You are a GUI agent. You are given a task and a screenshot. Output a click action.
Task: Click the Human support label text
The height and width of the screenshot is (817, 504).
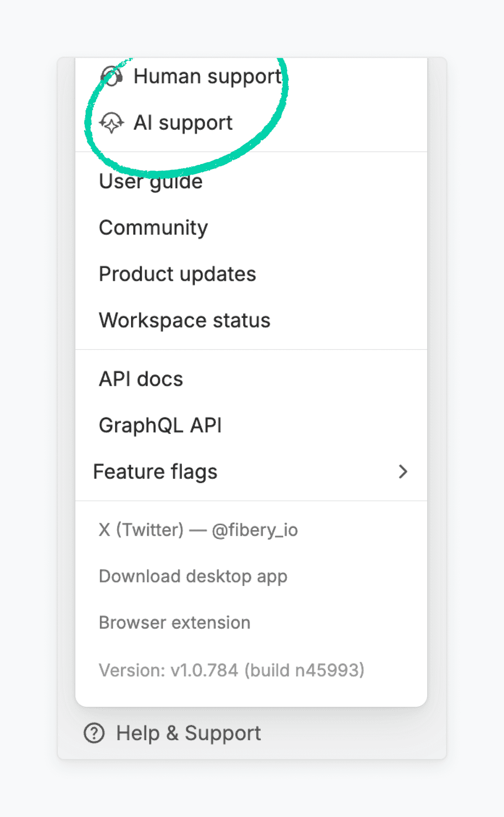208,77
